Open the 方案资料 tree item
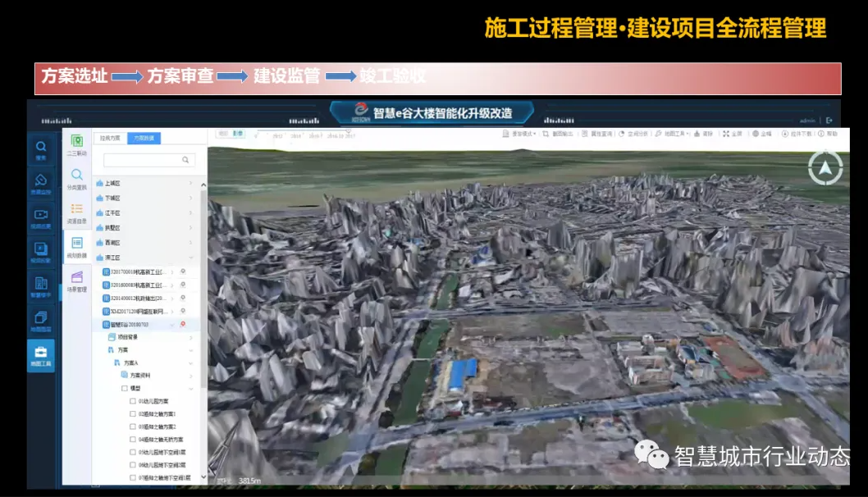This screenshot has width=868, height=497. (140, 376)
